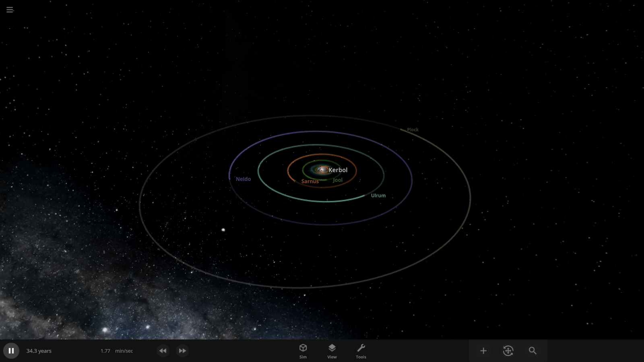Select the Neido planet label
The height and width of the screenshot is (362, 644).
[x=243, y=179]
